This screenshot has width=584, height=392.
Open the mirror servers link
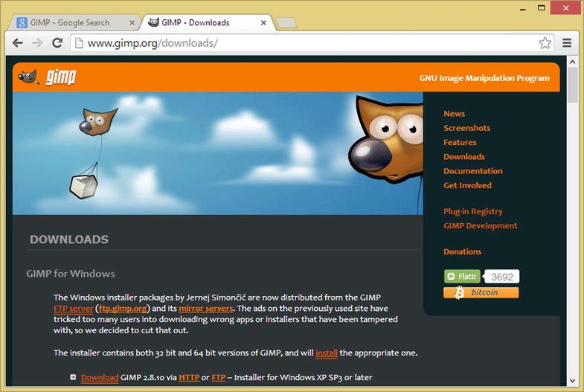click(x=206, y=309)
